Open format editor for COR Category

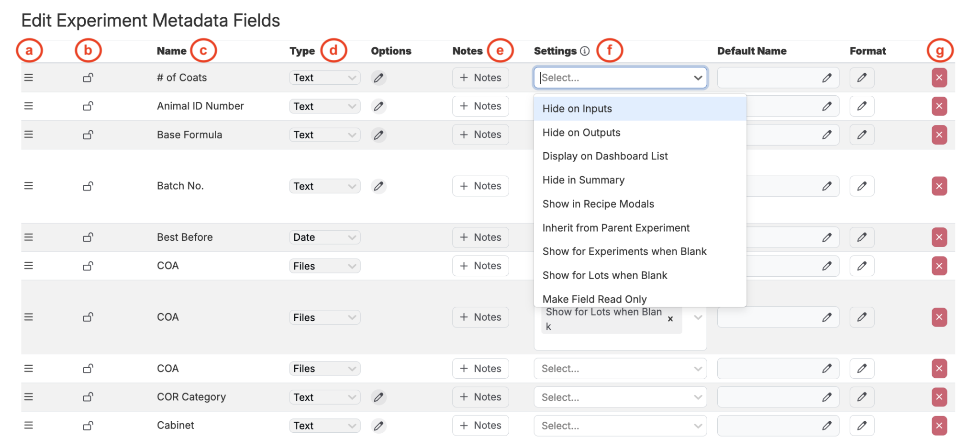pyautogui.click(x=862, y=397)
